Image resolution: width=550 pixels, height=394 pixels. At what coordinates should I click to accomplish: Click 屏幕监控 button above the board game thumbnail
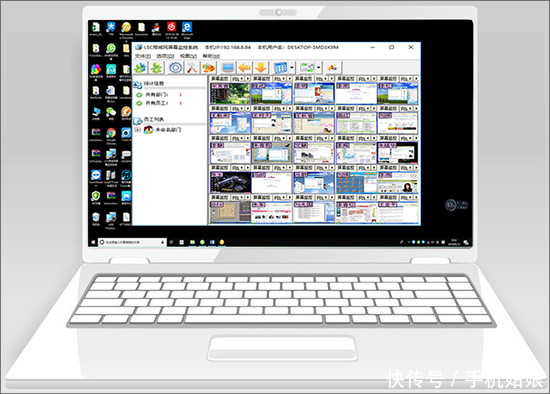point(219,198)
